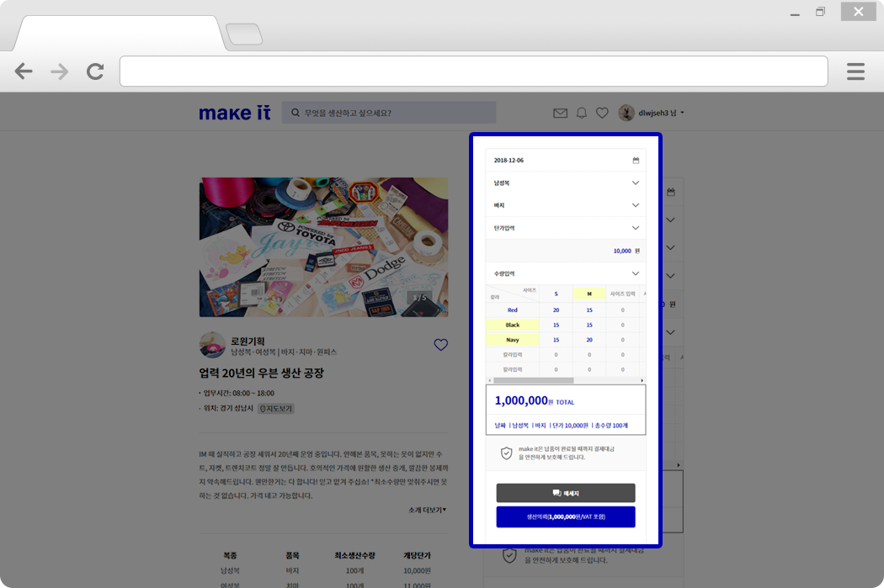Click the 2018-12-06 date field
Image resolution: width=884 pixels, height=588 pixels.
click(566, 161)
